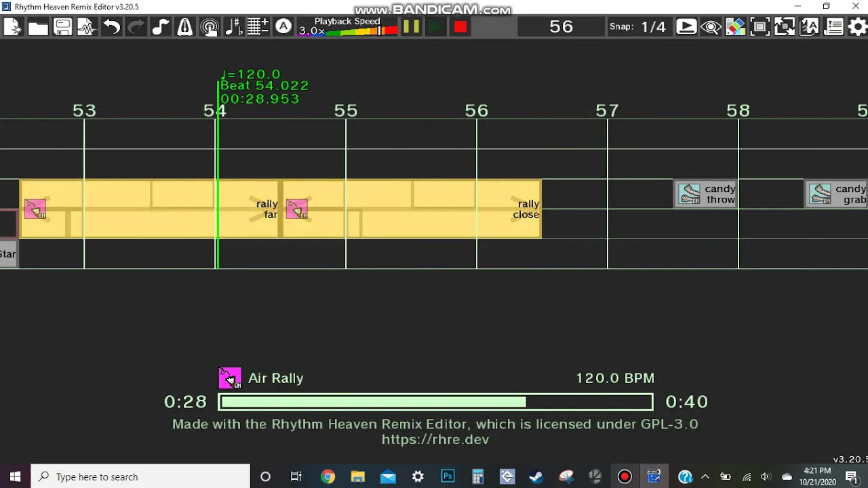Image resolution: width=868 pixels, height=488 pixels.
Task: Open Calculator from the taskbar
Action: 477,476
